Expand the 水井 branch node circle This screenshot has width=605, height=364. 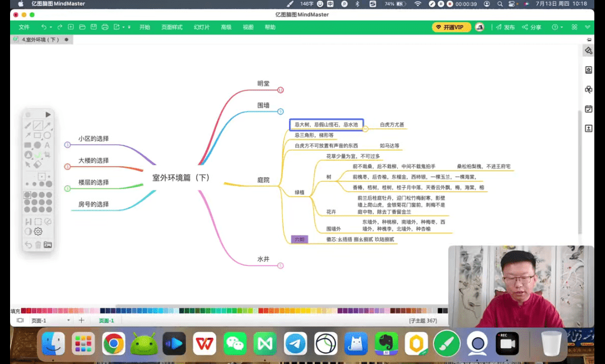(x=281, y=265)
